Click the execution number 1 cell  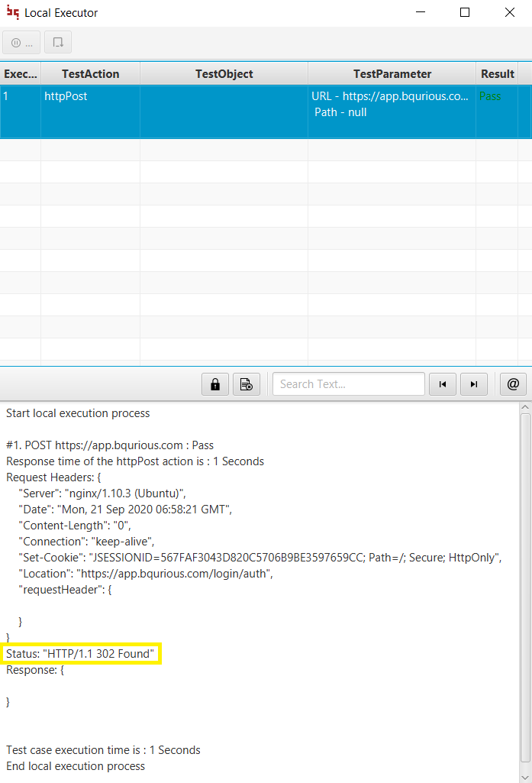21,112
